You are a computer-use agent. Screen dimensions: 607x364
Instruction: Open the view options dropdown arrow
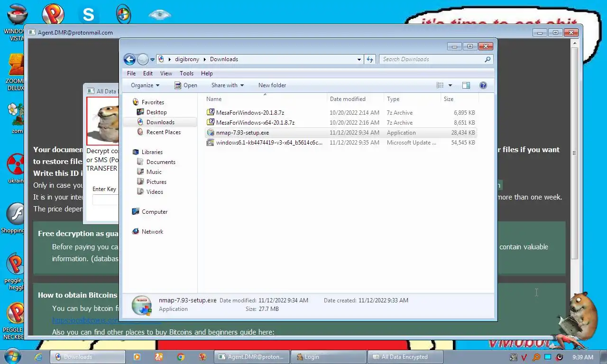point(450,85)
